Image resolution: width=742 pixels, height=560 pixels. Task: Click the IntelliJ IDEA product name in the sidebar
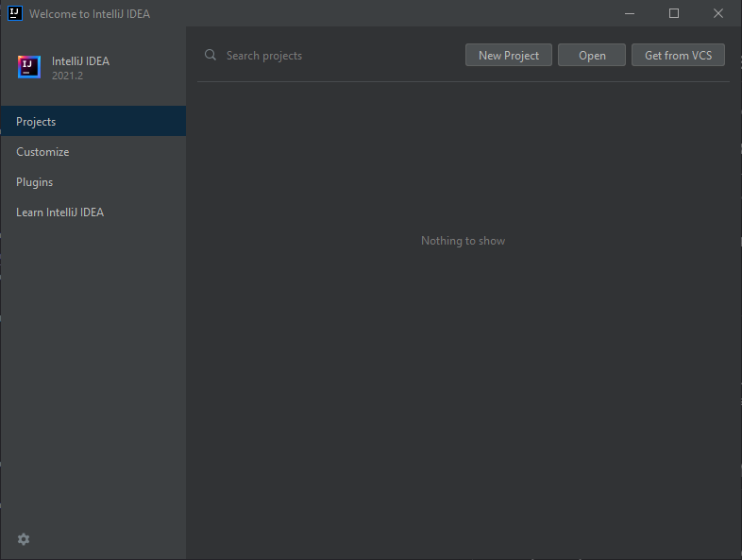coord(80,61)
